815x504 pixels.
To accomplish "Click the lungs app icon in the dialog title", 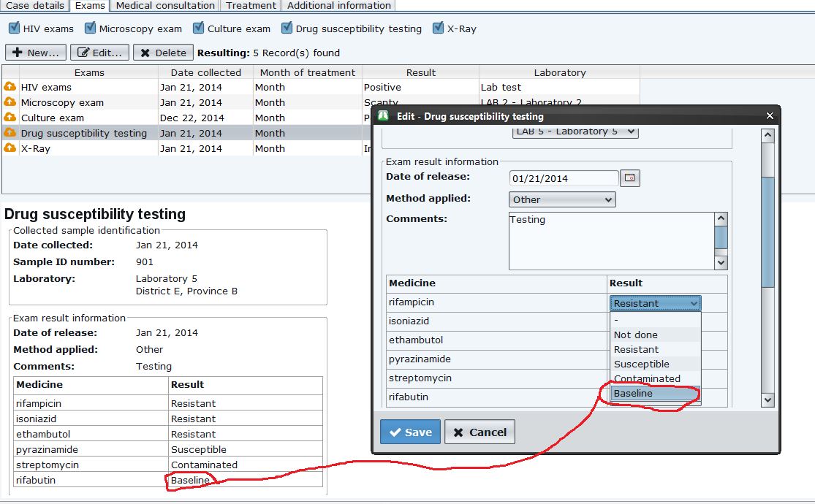I will 383,116.
